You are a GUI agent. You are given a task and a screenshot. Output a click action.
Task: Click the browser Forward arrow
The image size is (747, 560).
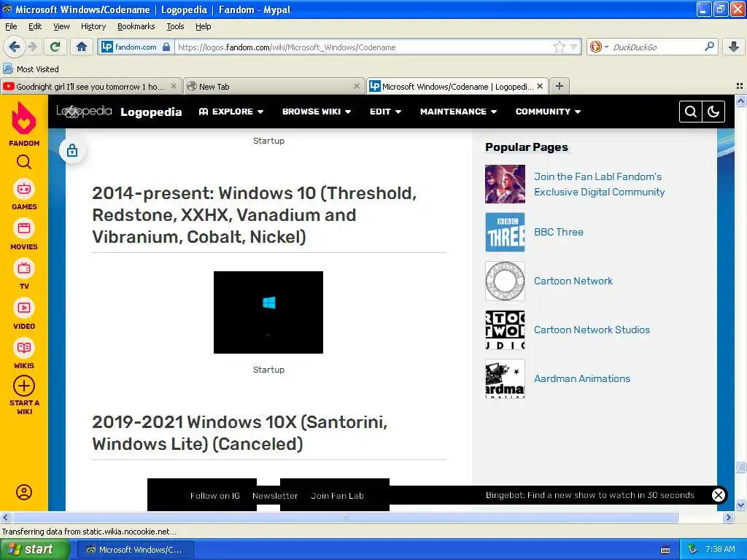click(32, 47)
